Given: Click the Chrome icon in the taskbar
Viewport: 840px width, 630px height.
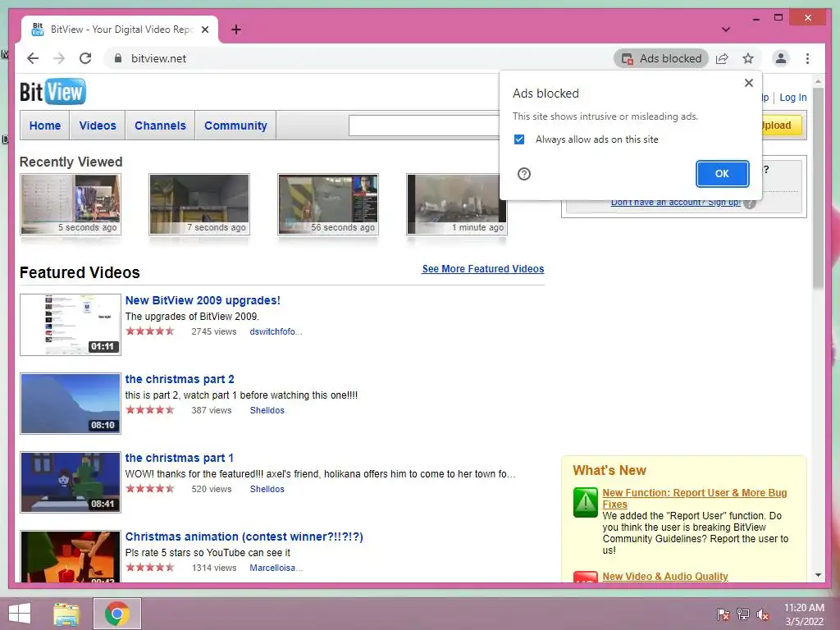Looking at the screenshot, I should pyautogui.click(x=117, y=614).
